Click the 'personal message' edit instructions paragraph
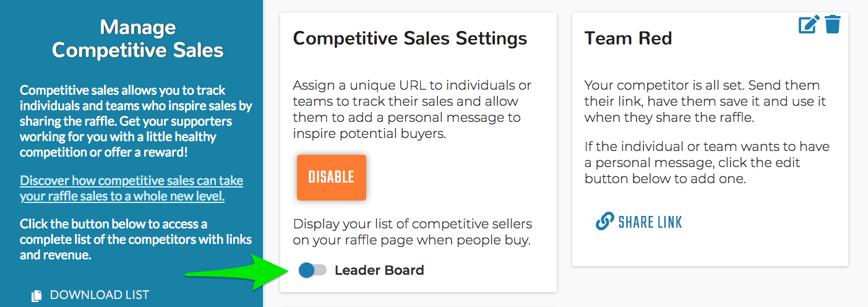The height and width of the screenshot is (307, 868). tap(707, 163)
